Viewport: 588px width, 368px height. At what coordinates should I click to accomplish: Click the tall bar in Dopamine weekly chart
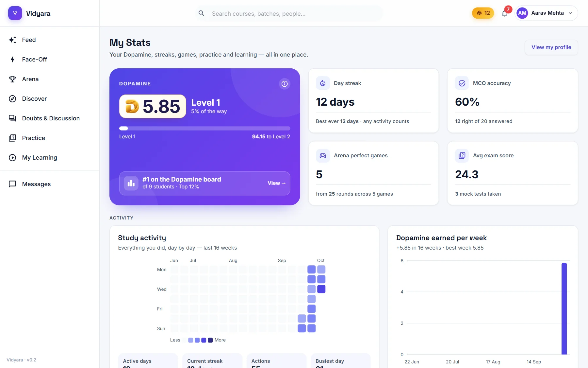coord(564,308)
